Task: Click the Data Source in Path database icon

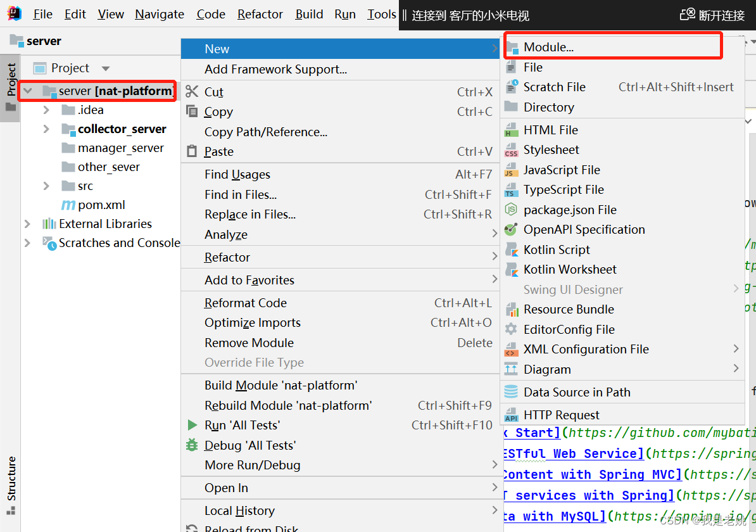Action: point(511,391)
